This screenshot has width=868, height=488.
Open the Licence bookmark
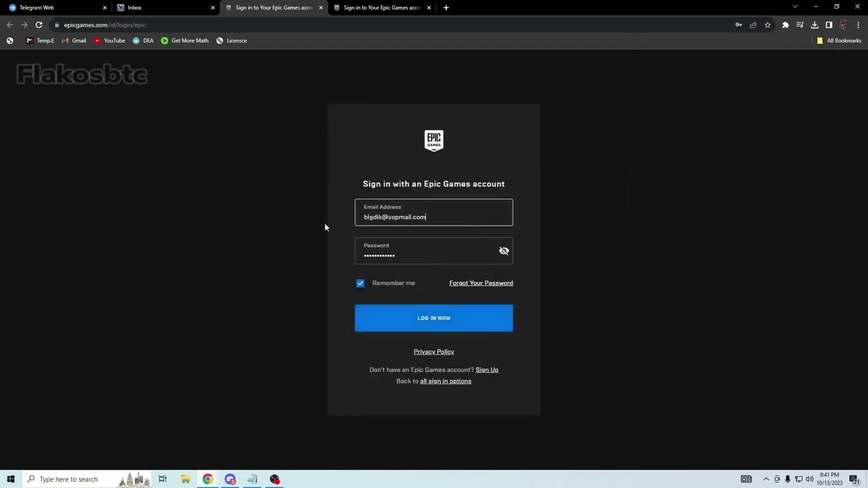pos(231,41)
